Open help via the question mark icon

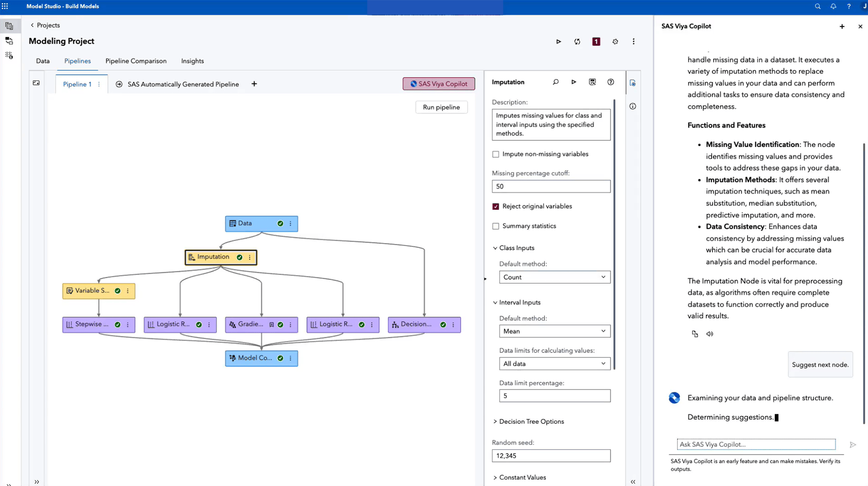pyautogui.click(x=849, y=6)
